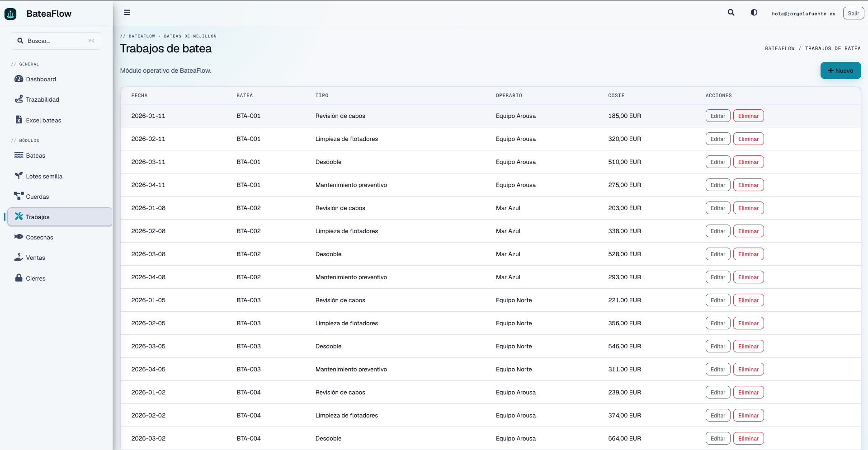
Task: Toggle the sidebar hamburger menu
Action: (127, 13)
